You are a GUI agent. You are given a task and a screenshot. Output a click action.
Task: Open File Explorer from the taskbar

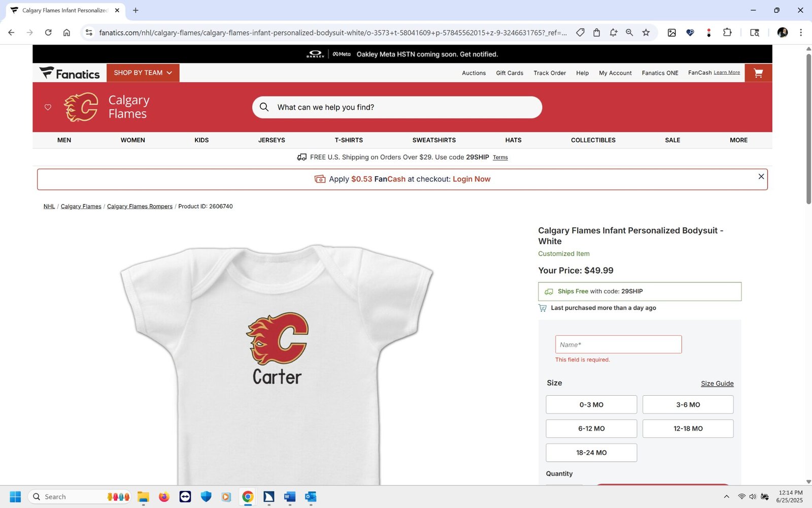tap(143, 497)
